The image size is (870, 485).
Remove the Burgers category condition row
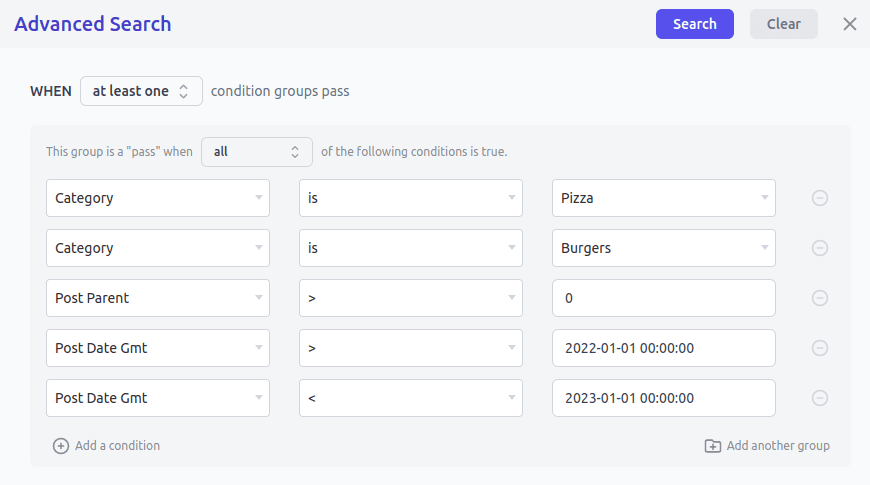pos(820,248)
